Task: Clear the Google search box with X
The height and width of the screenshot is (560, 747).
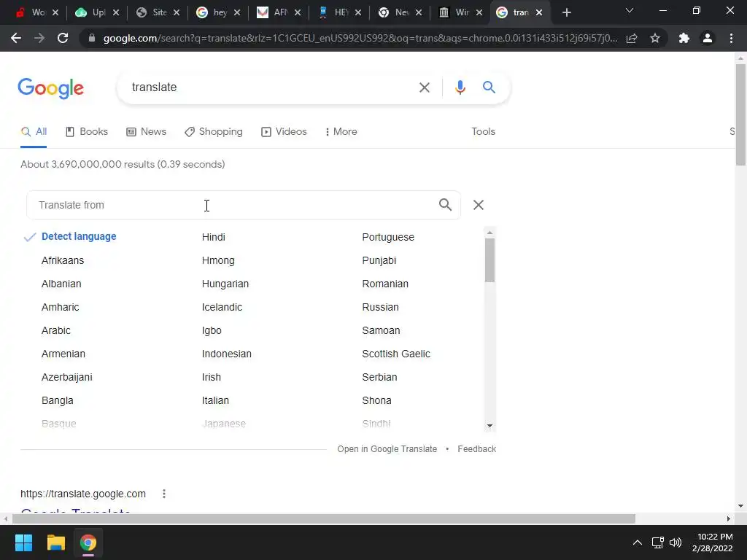Action: [x=424, y=87]
